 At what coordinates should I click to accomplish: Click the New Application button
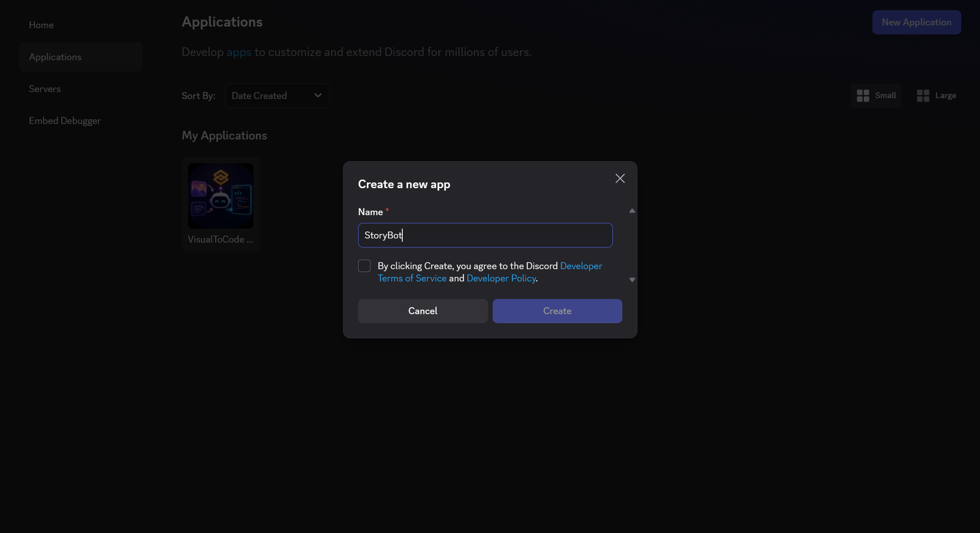pyautogui.click(x=916, y=22)
